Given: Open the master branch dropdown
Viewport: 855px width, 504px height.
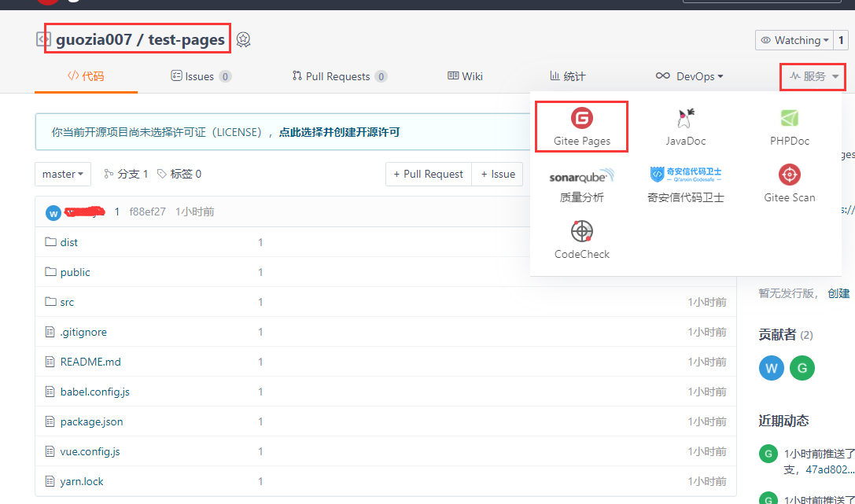Looking at the screenshot, I should pyautogui.click(x=63, y=174).
